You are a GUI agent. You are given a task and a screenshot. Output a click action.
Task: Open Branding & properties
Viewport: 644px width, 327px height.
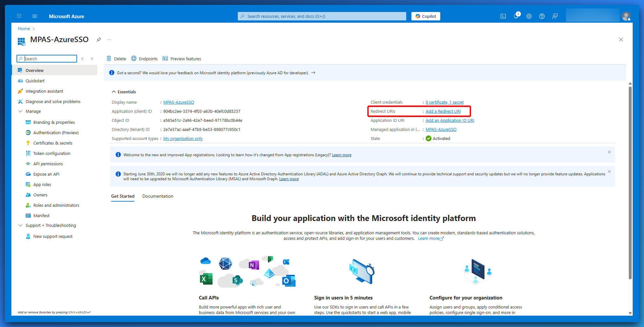[54, 122]
